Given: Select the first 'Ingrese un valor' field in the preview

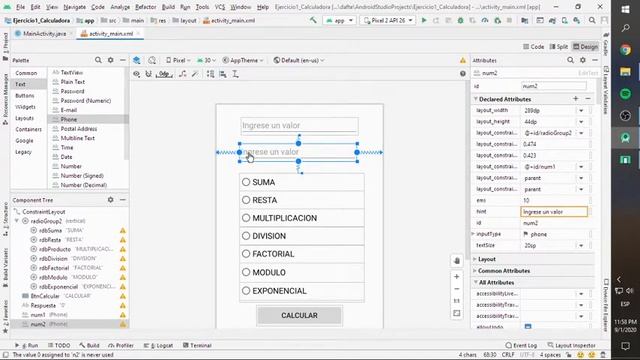Looking at the screenshot, I should click(x=299, y=126).
